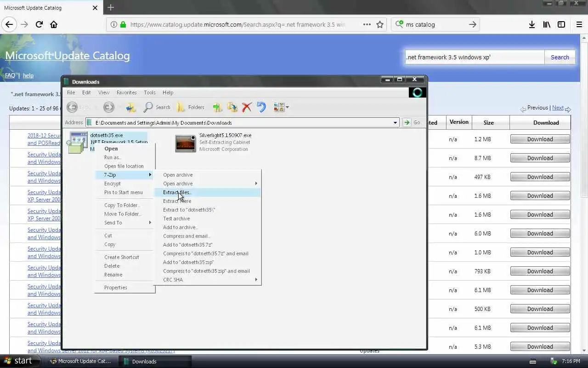The image size is (588, 368).
Task: Open the page actions three-dot menu
Action: point(367,24)
